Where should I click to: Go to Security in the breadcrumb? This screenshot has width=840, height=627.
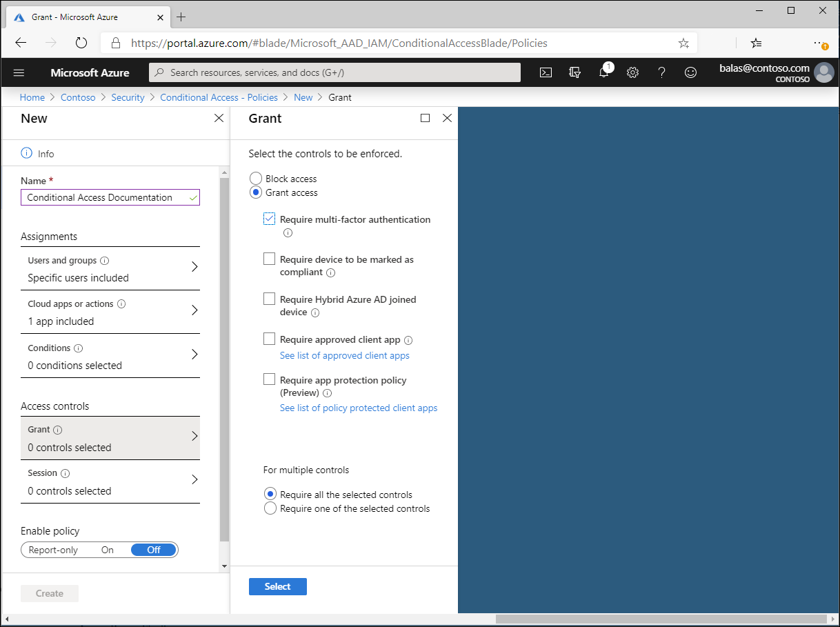point(128,97)
